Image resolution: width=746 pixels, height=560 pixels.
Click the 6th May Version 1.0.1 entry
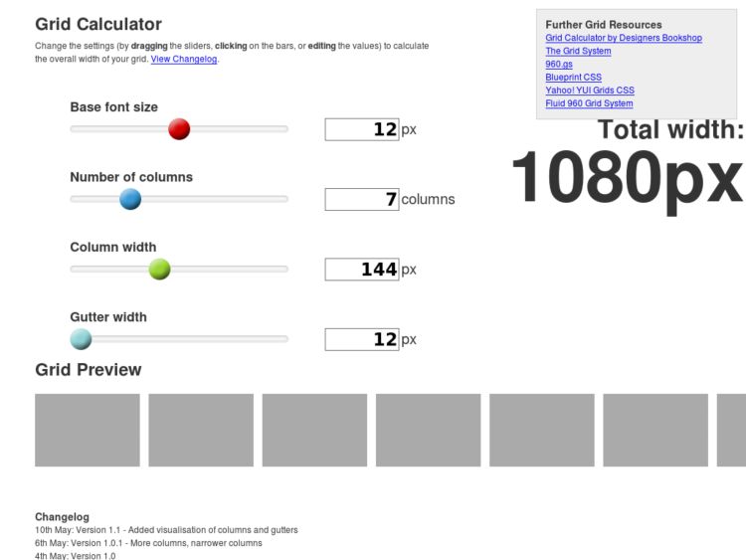click(148, 543)
